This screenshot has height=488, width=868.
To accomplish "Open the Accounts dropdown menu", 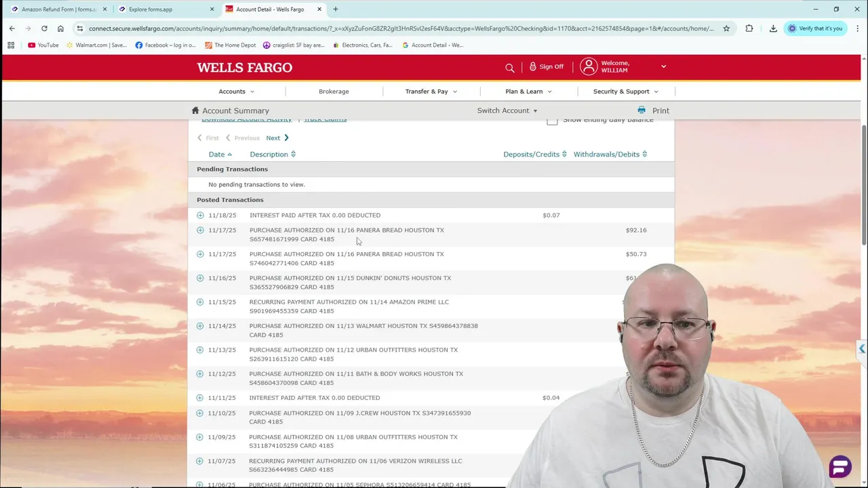I will 236,91.
